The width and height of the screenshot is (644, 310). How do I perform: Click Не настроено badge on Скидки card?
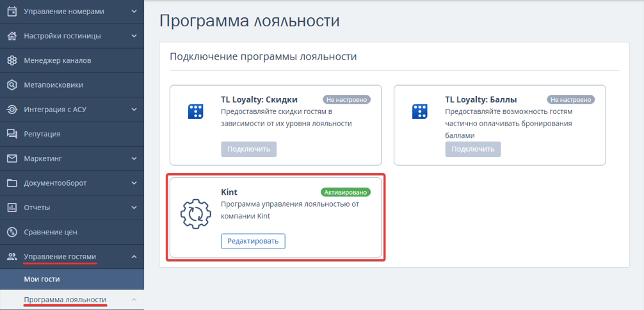coord(346,99)
